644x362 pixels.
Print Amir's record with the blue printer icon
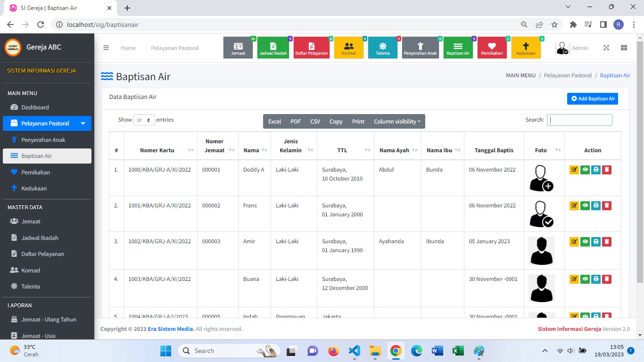pyautogui.click(x=596, y=241)
